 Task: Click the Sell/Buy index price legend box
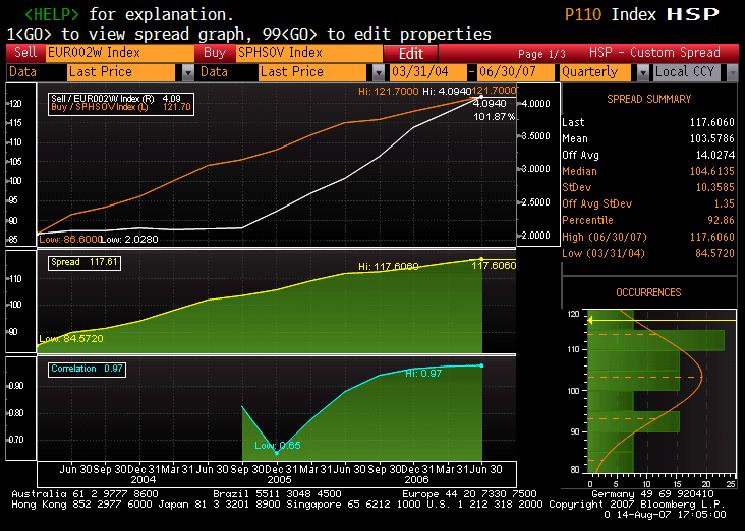(x=121, y=103)
